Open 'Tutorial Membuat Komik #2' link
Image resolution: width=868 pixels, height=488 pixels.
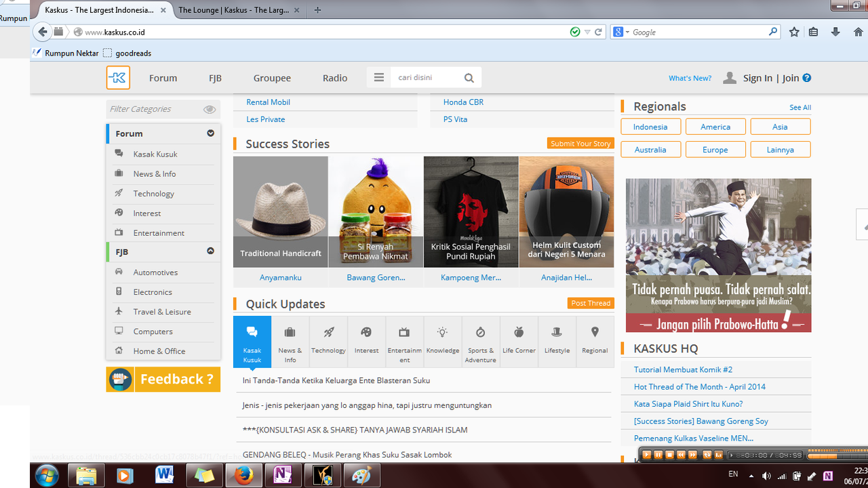683,369
